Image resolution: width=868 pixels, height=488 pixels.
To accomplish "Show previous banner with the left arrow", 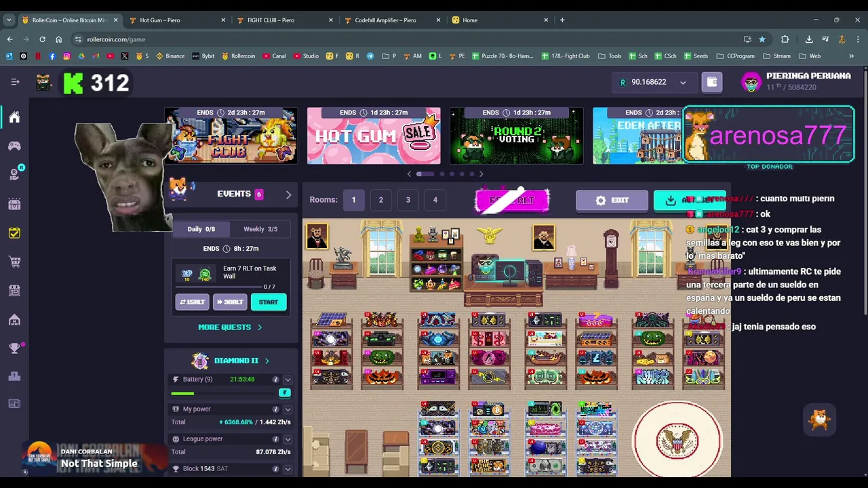I will point(409,174).
